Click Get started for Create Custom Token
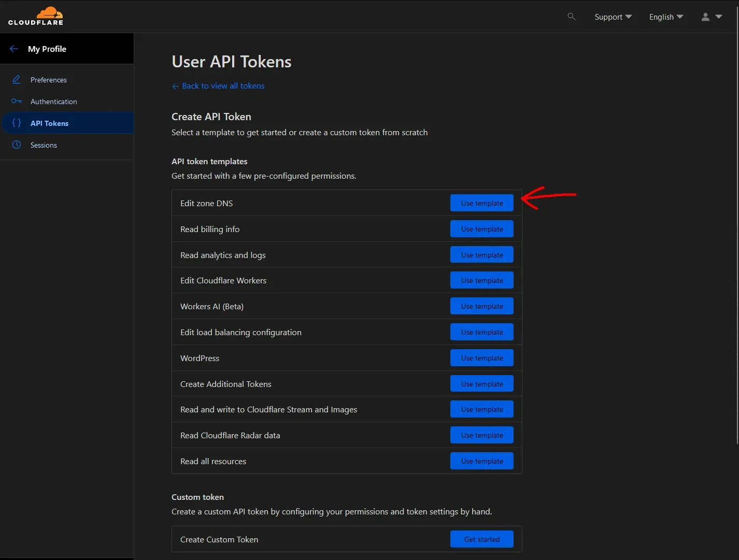Image resolution: width=739 pixels, height=560 pixels. 481,539
